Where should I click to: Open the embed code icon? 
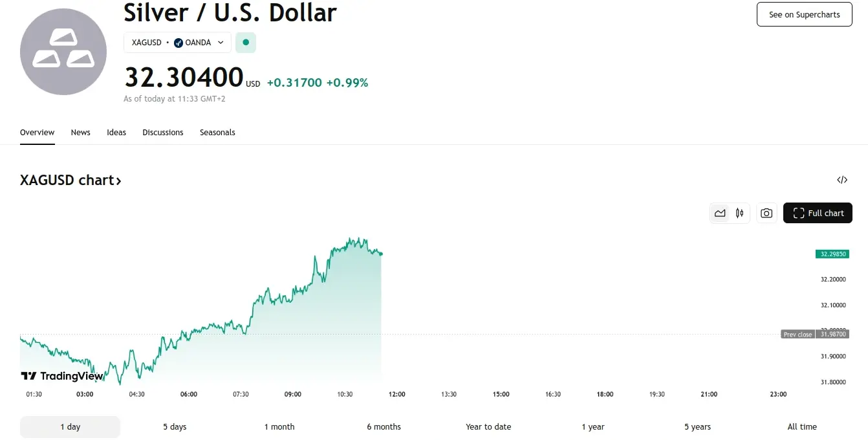tap(841, 180)
